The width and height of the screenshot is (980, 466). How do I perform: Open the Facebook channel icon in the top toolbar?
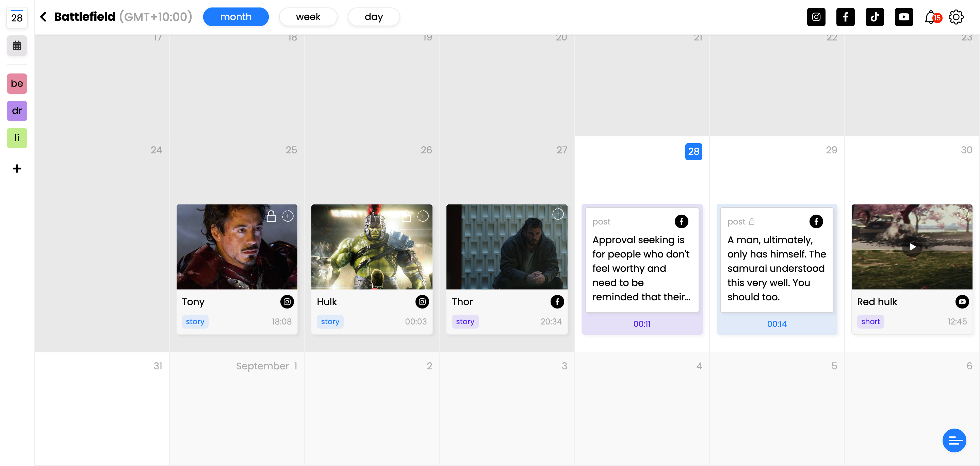845,17
